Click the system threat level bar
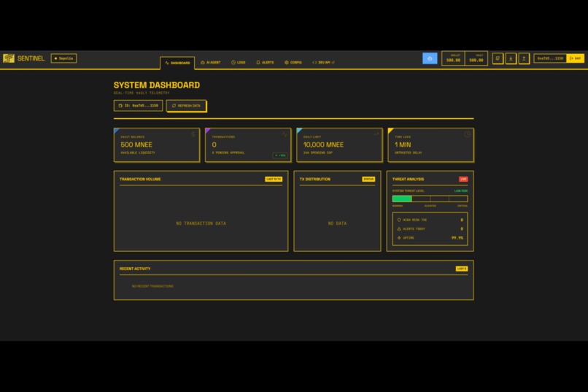The image size is (588, 392). pyautogui.click(x=430, y=199)
